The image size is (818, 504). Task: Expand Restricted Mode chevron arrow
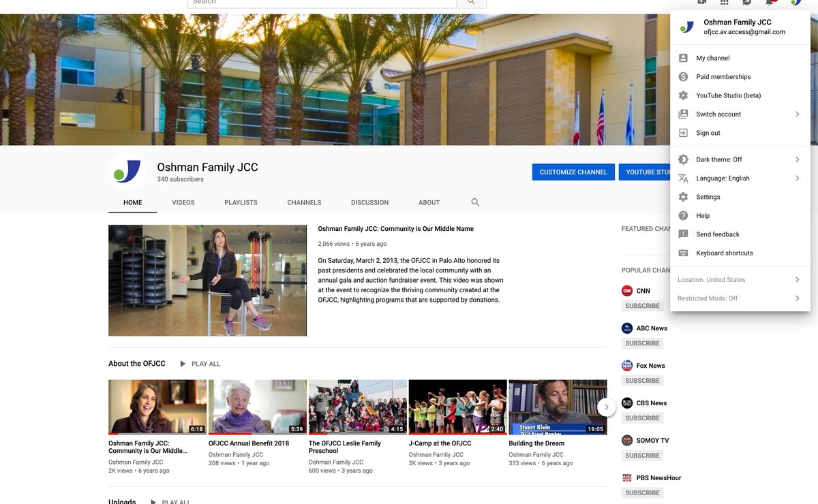point(798,298)
